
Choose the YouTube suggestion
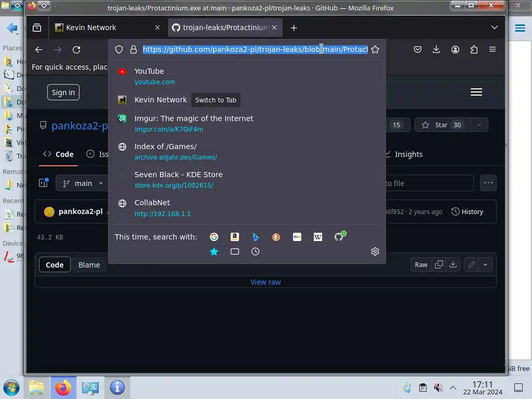click(x=247, y=76)
